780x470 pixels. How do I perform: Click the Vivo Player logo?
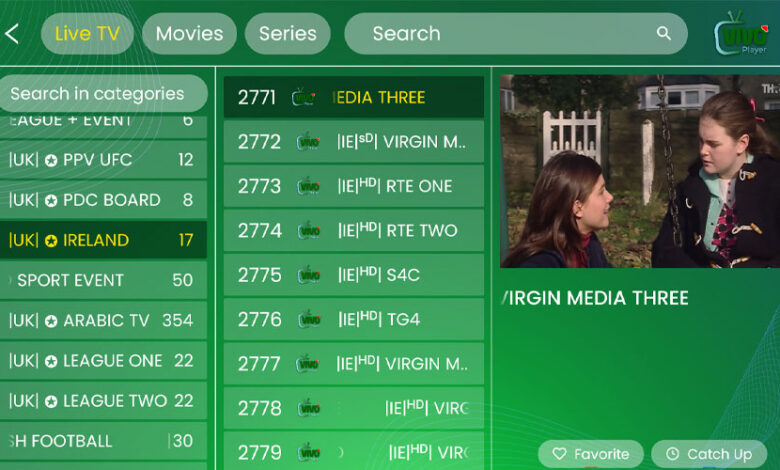click(740, 33)
